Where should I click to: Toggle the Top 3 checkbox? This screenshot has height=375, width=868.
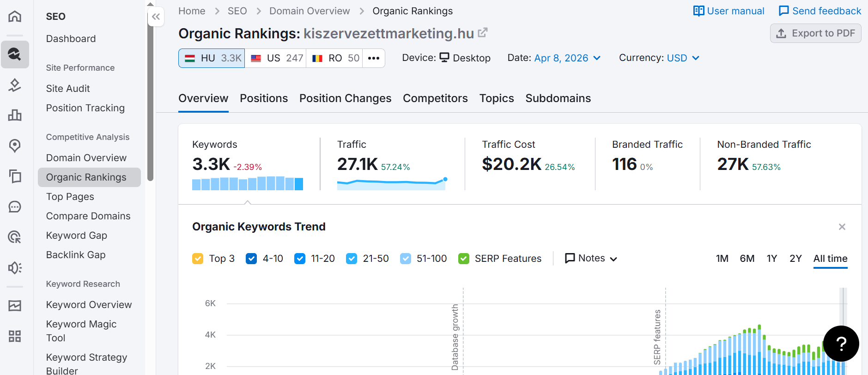[198, 259]
